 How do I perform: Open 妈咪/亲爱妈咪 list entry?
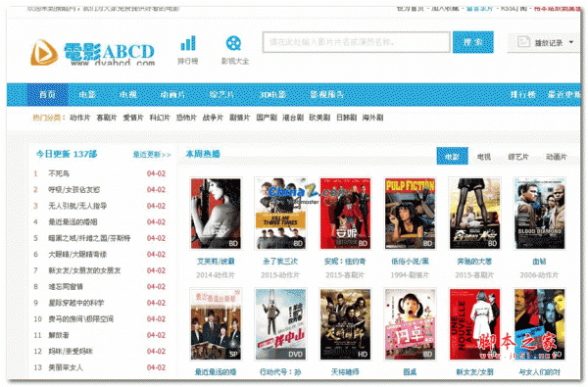tap(71, 352)
